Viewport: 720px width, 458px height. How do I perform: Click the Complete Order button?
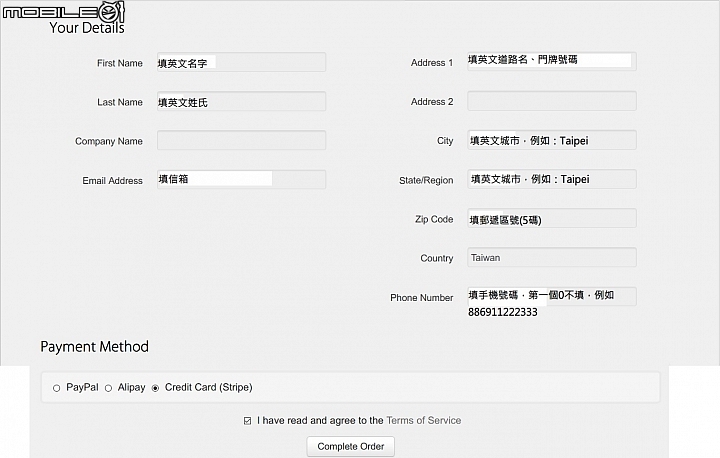point(350,447)
